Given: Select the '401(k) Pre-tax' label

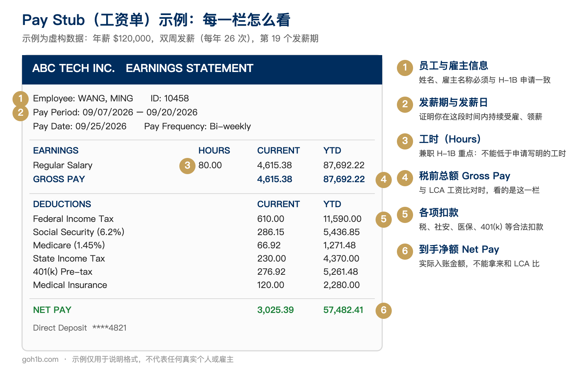Looking at the screenshot, I should pos(63,272).
